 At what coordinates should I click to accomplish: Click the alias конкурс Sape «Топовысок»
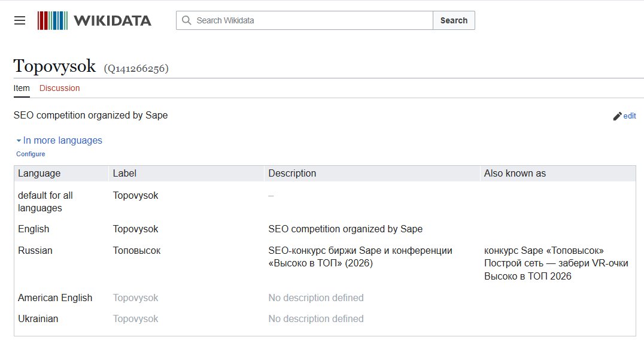click(x=544, y=250)
